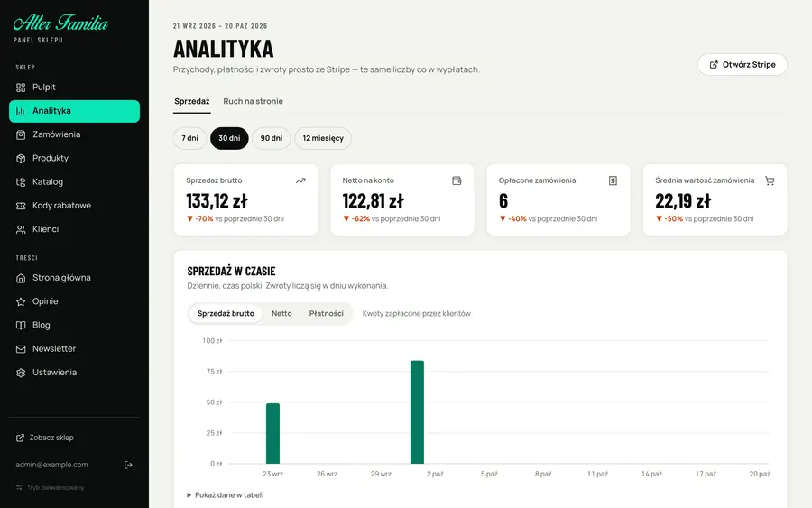Open Newsletter in the sidebar
This screenshot has width=812, height=508.
pos(74,349)
